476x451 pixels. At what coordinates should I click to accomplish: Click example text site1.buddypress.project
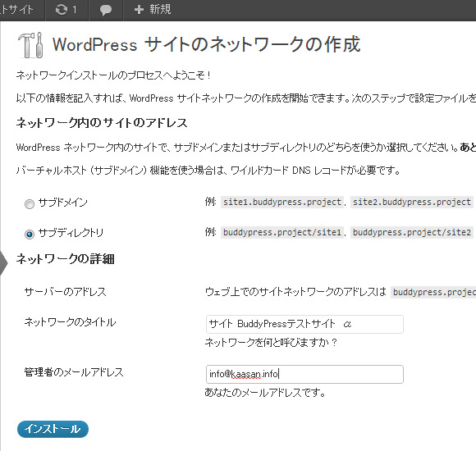[x=282, y=202]
